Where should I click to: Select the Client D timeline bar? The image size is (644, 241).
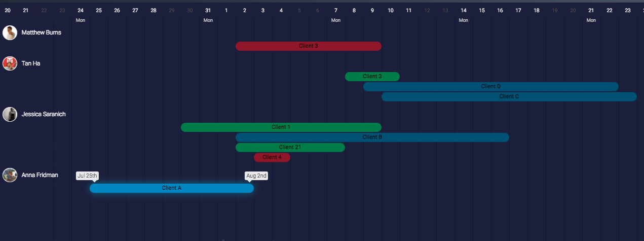491,87
